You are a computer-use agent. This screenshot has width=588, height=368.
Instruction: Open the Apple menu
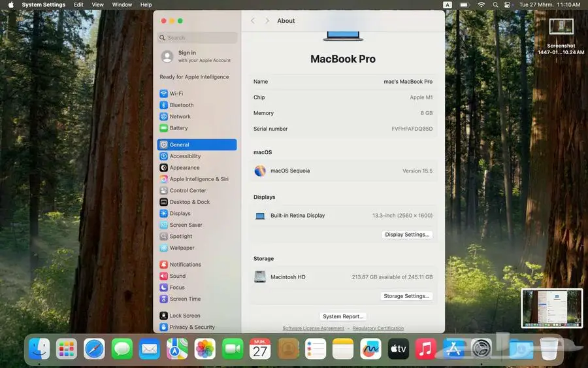11,5
